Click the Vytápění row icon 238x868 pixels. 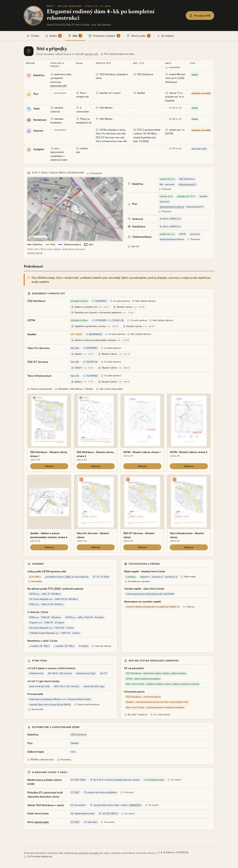pos(29,149)
